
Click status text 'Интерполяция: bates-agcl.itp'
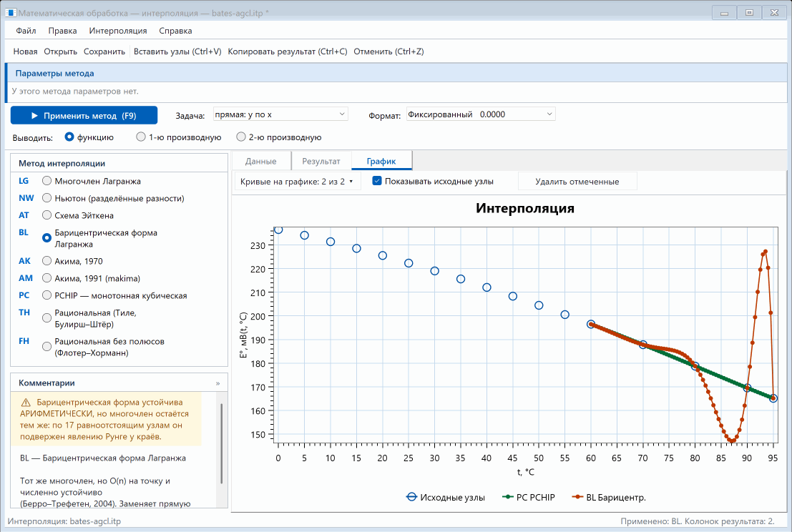(64, 521)
